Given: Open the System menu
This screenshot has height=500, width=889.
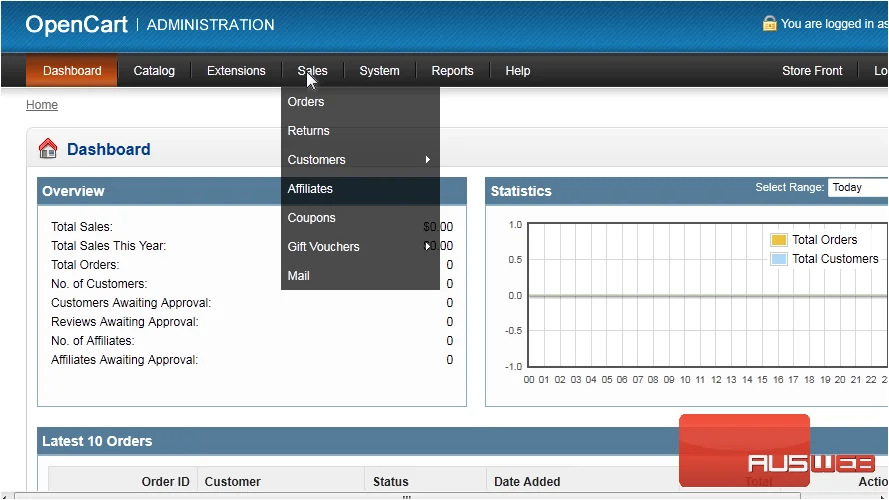Looking at the screenshot, I should click(379, 71).
